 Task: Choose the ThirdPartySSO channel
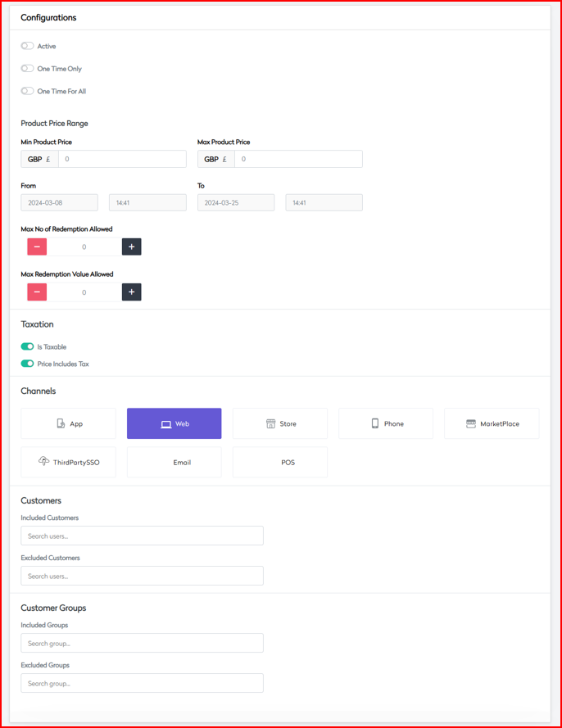point(69,462)
